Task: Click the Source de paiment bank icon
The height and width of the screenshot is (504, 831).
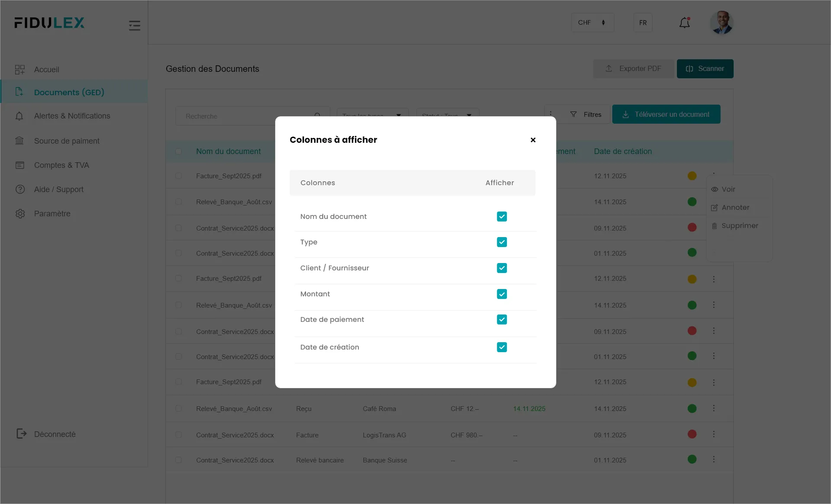Action: coord(20,141)
